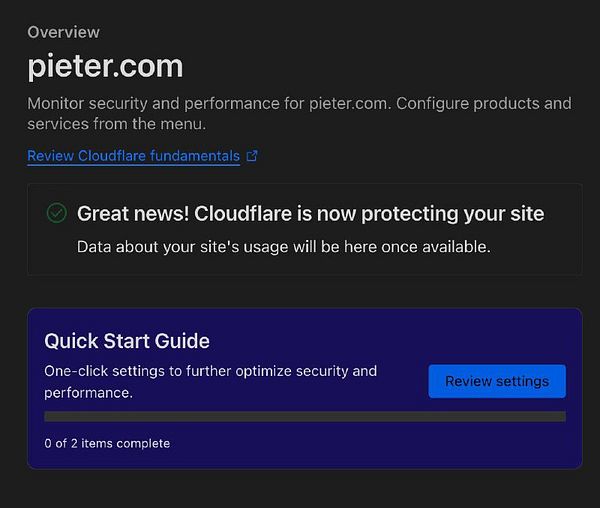Image resolution: width=600 pixels, height=508 pixels.
Task: Click the Quick Start Guide progress bar
Action: click(x=304, y=417)
